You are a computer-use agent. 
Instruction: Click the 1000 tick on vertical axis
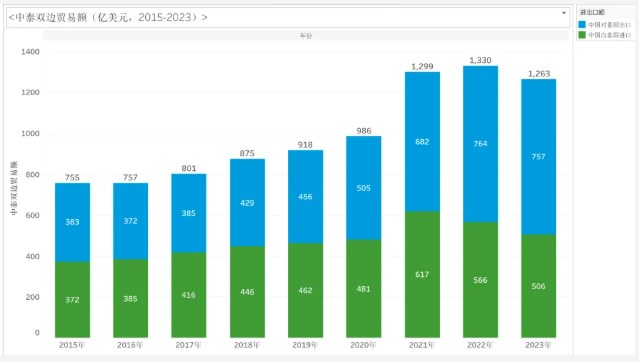coord(31,134)
